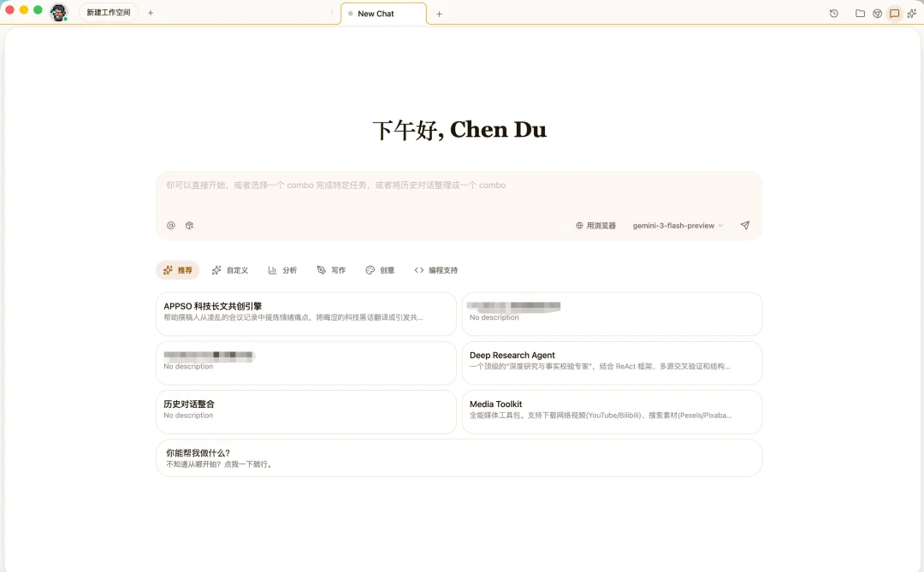Switch to the New Chat tab
This screenshot has width=924, height=572.
(x=383, y=14)
